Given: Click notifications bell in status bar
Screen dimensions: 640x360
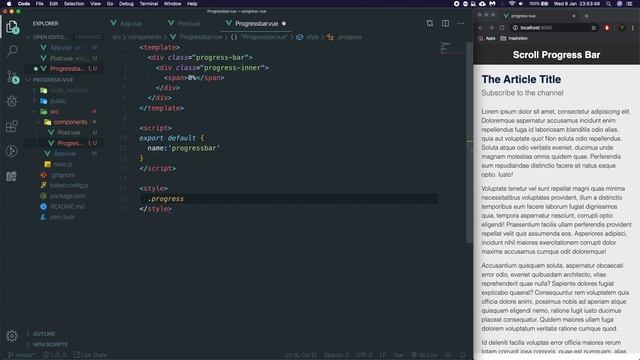Looking at the screenshot, I should point(462,355).
